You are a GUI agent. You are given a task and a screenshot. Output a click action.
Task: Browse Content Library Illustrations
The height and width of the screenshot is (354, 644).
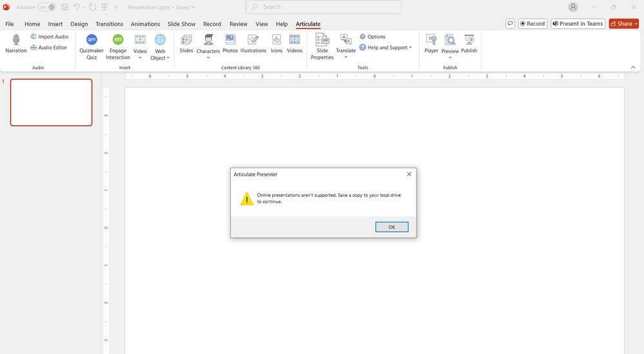(253, 44)
